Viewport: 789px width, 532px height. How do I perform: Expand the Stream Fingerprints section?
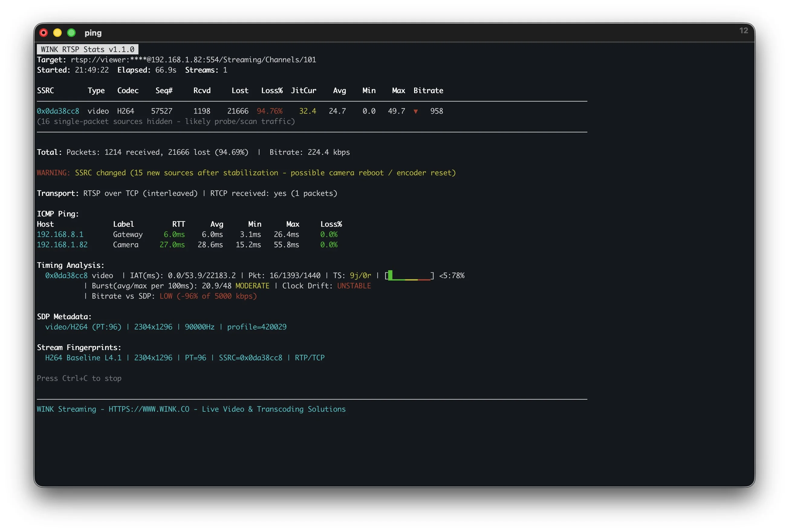click(x=79, y=347)
